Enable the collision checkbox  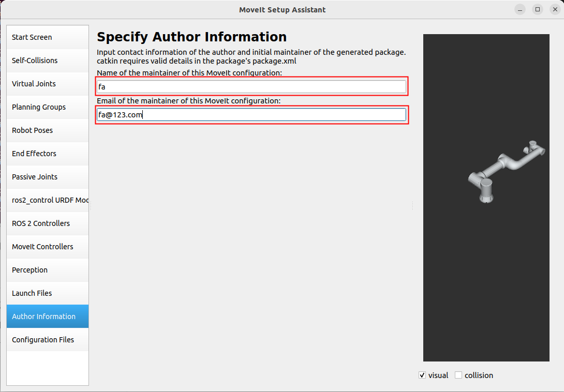(x=458, y=375)
